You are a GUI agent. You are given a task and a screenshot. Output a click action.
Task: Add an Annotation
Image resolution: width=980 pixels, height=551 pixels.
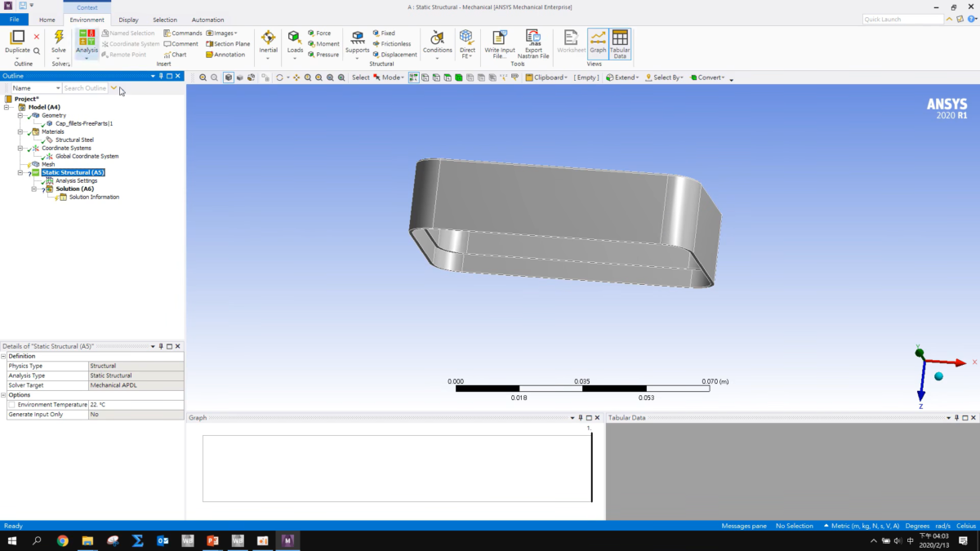(225, 55)
